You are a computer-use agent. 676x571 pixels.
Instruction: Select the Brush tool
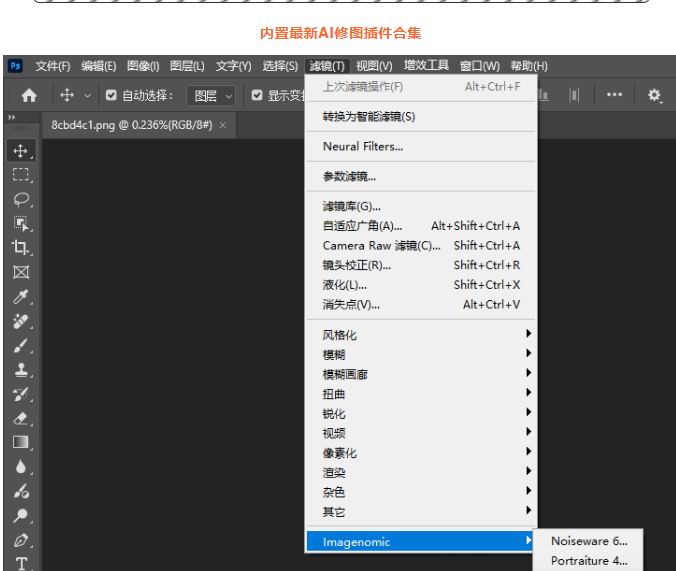click(x=21, y=345)
